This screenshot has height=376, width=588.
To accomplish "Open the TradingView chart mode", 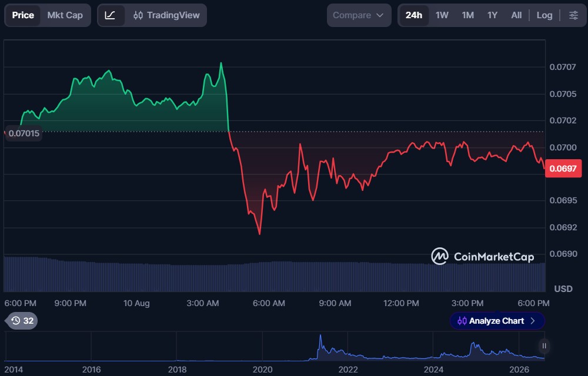I will click(x=166, y=15).
